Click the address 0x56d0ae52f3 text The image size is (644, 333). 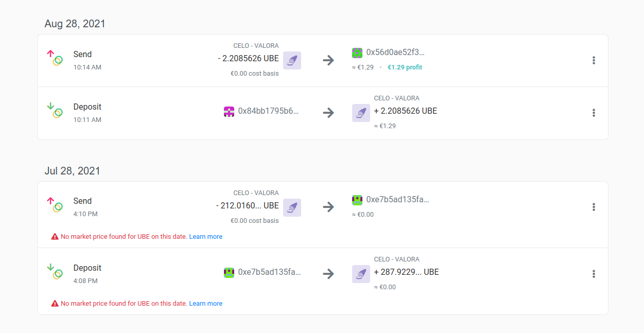tap(395, 52)
